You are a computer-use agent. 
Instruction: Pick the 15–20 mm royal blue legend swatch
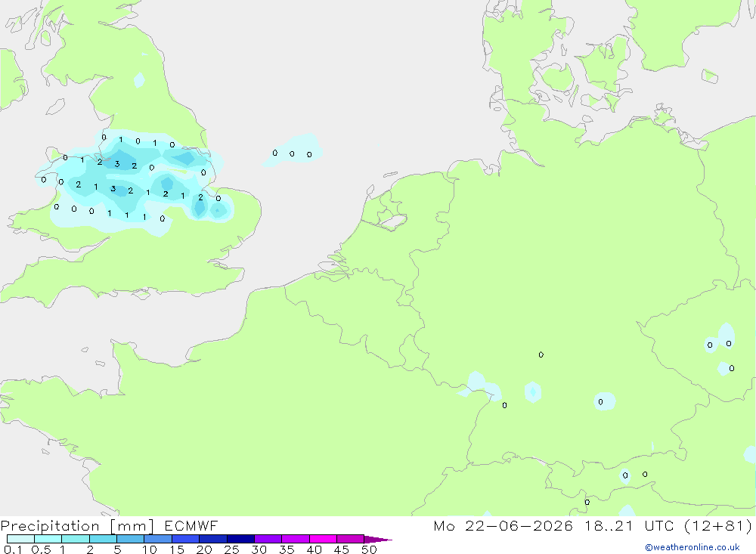click(x=185, y=539)
